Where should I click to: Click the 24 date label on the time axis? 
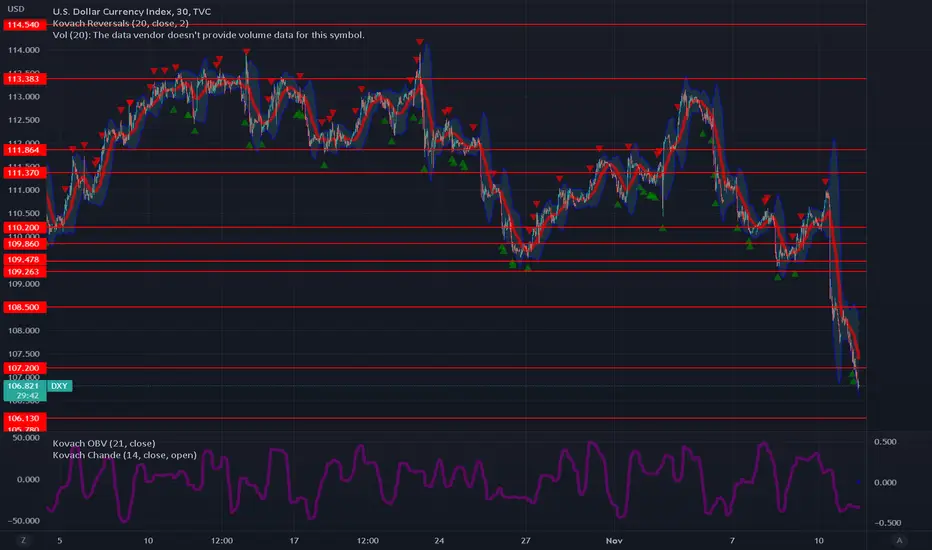click(439, 540)
